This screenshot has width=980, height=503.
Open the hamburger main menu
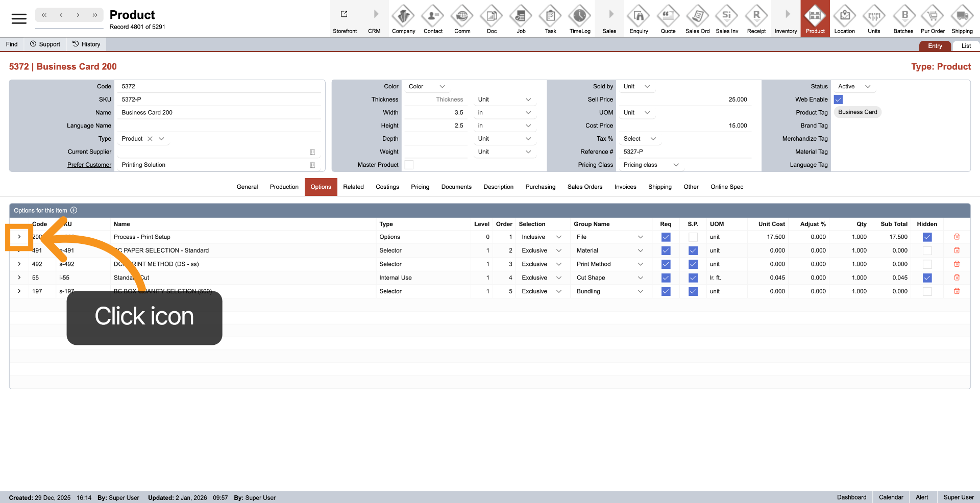(x=19, y=19)
